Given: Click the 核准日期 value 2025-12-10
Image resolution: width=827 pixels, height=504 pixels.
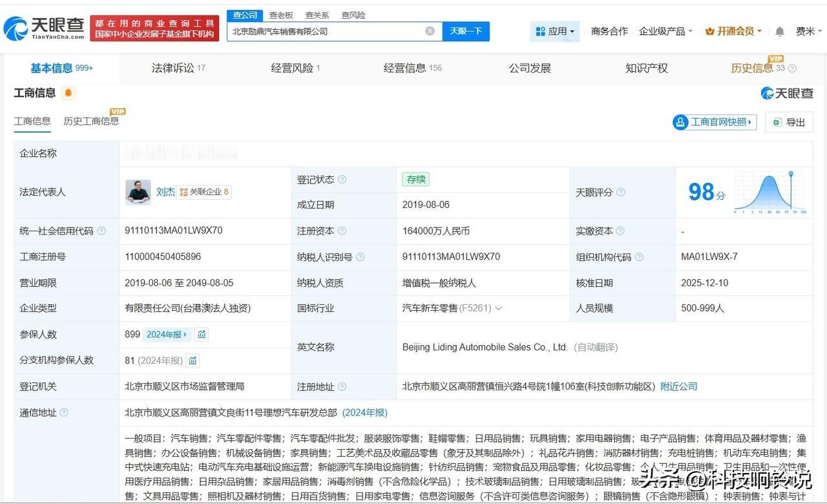Looking at the screenshot, I should click(705, 283).
